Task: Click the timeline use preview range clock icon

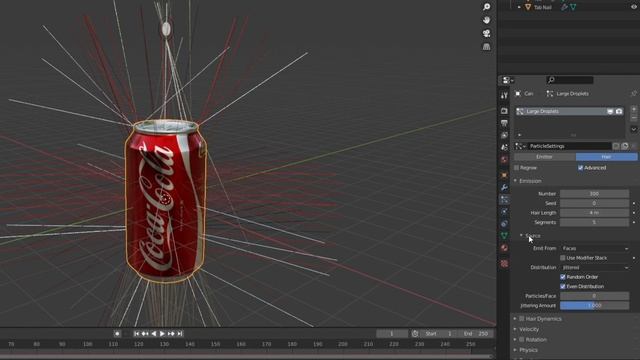Action: [415, 333]
